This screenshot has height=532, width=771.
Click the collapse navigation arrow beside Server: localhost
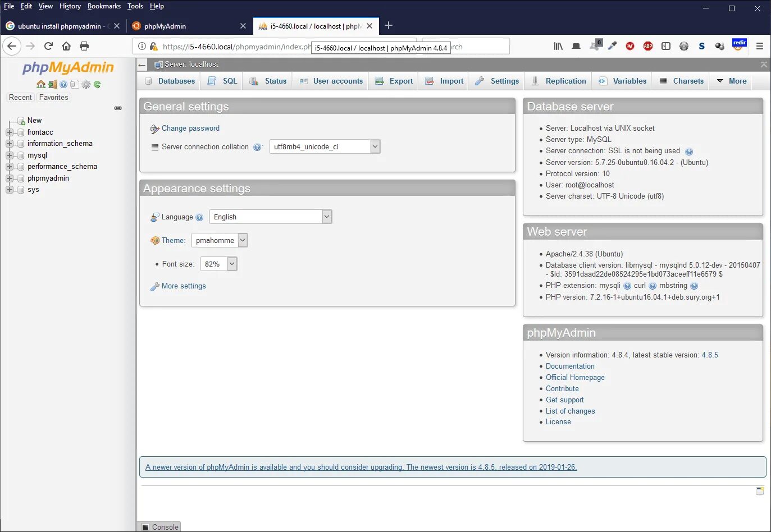pos(143,65)
